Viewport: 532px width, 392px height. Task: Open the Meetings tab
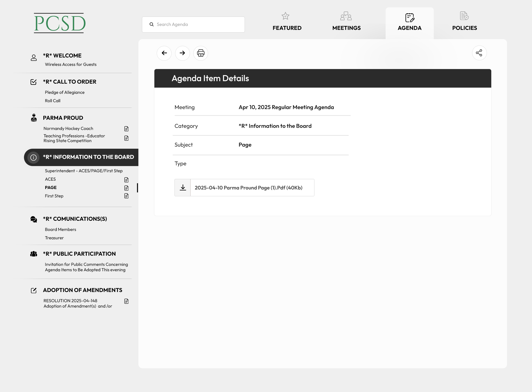click(x=346, y=22)
